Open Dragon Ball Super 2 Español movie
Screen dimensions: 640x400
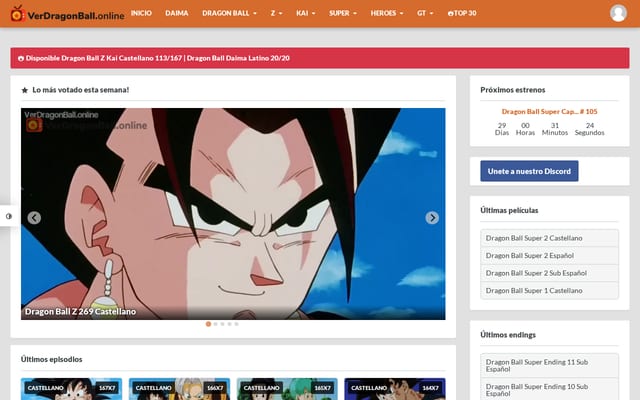[x=549, y=256]
